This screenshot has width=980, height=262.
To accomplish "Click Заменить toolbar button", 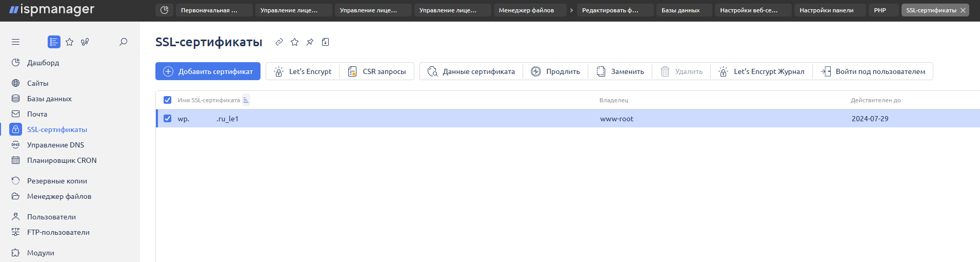I will pos(620,71).
